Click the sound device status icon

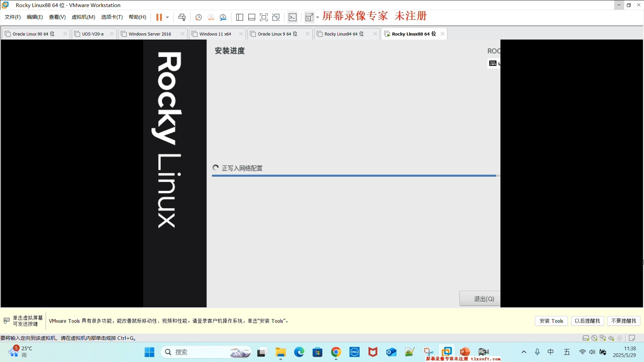pyautogui.click(x=611, y=338)
